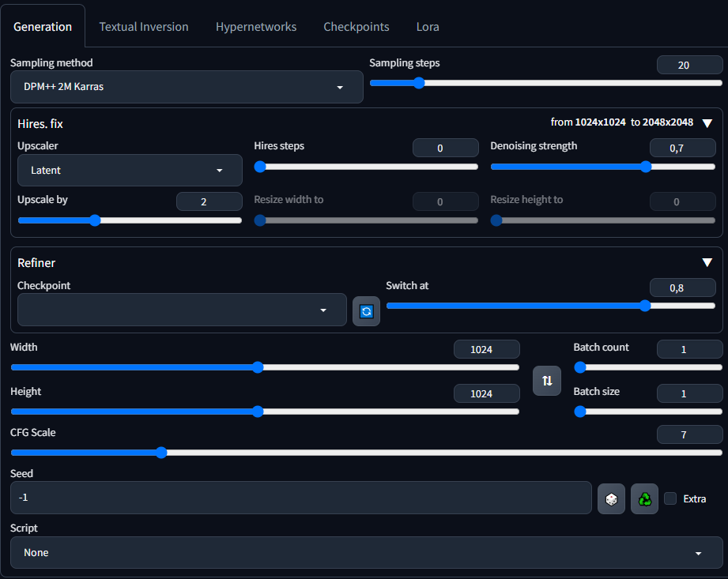Click the 'Hires. fix' section title
728x579 pixels.
[x=40, y=124]
